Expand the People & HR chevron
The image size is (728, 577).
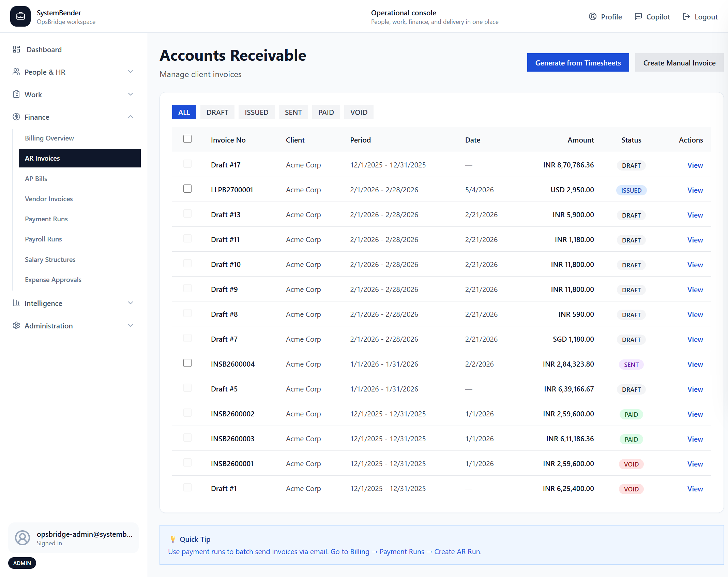click(131, 72)
